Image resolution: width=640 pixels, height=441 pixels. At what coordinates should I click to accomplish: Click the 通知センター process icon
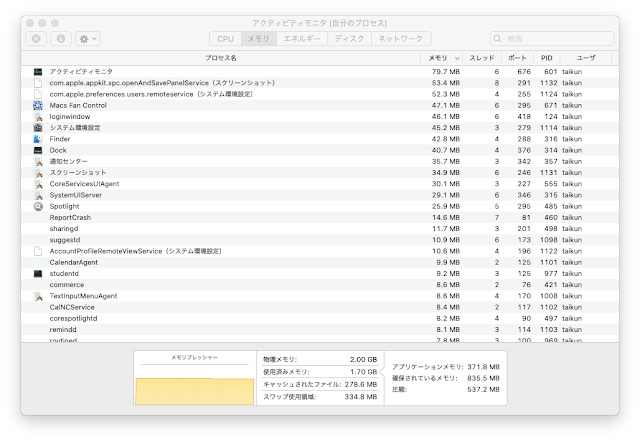coord(38,162)
